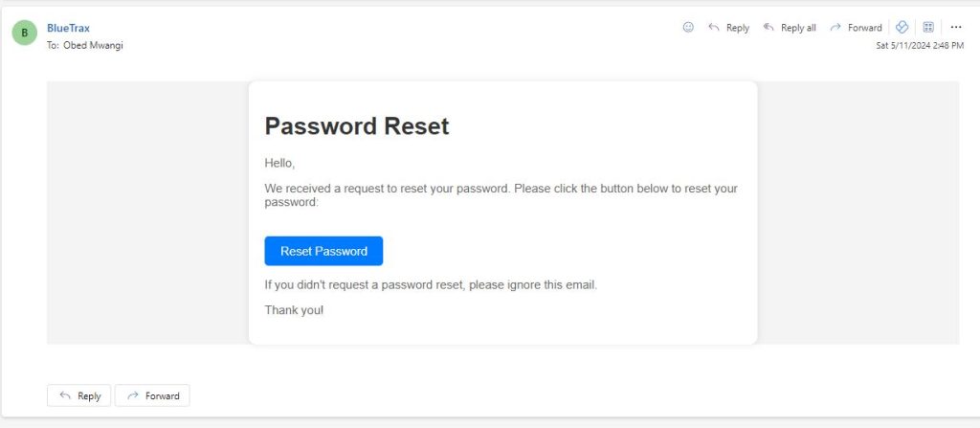
Task: Forward the email from the top toolbar
Action: point(856,28)
